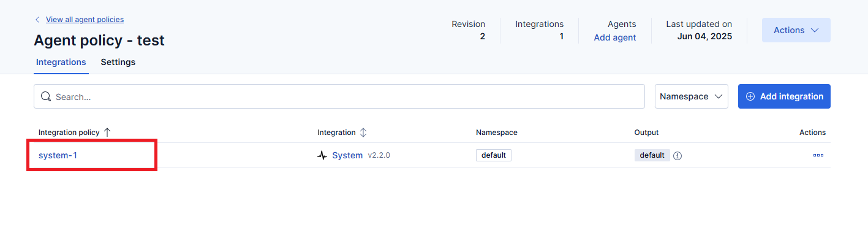
Task: Click the Add agent link
Action: tap(615, 37)
